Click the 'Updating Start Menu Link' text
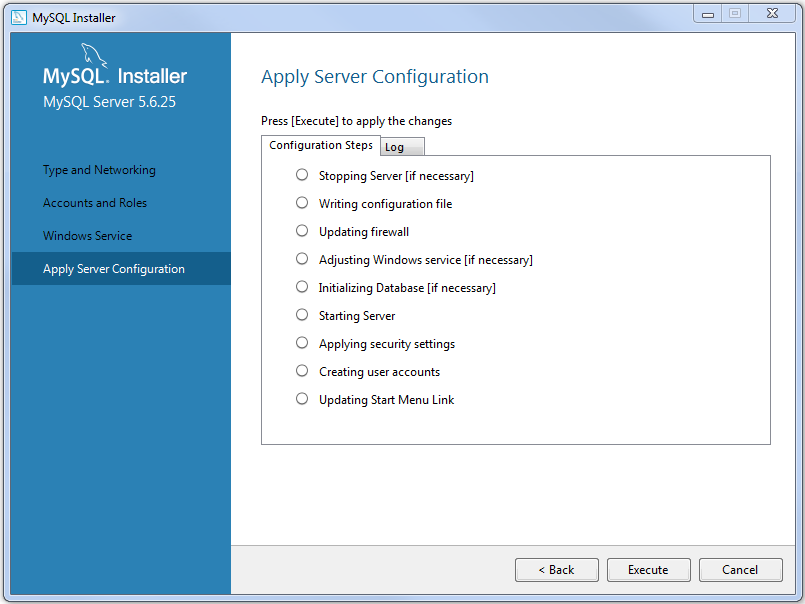The width and height of the screenshot is (805, 604). [x=387, y=400]
